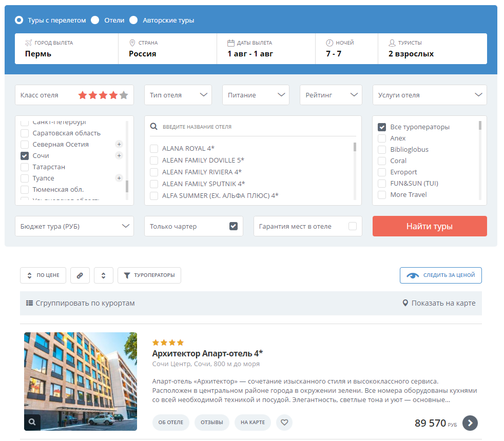Open the Тип отеля dropdown
The width and height of the screenshot is (504, 441).
tap(178, 95)
